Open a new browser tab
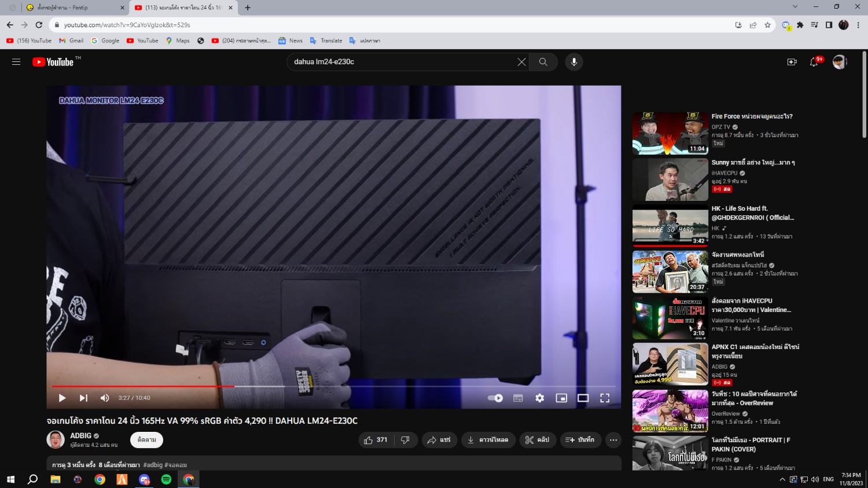Image resolution: width=868 pixels, height=488 pixels. coord(248,8)
